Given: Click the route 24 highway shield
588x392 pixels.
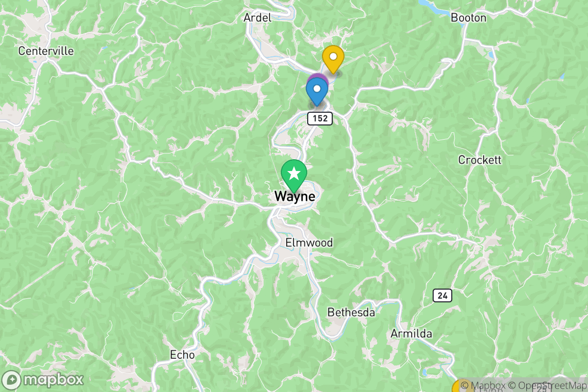Looking at the screenshot, I should 442,295.
